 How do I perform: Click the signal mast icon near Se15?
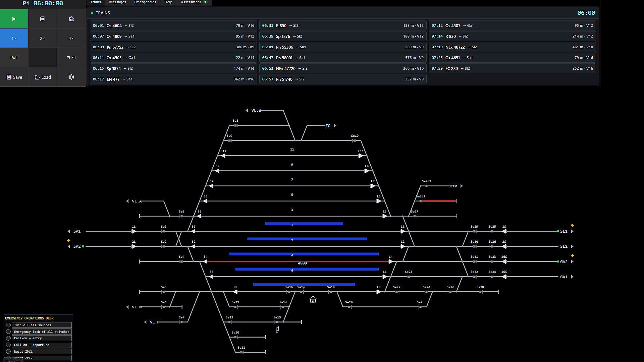pyautogui.click(x=277, y=330)
